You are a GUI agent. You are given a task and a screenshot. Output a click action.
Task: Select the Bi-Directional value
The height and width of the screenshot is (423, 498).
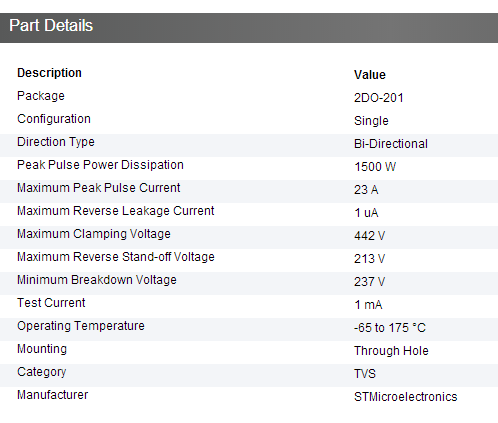pyautogui.click(x=391, y=144)
